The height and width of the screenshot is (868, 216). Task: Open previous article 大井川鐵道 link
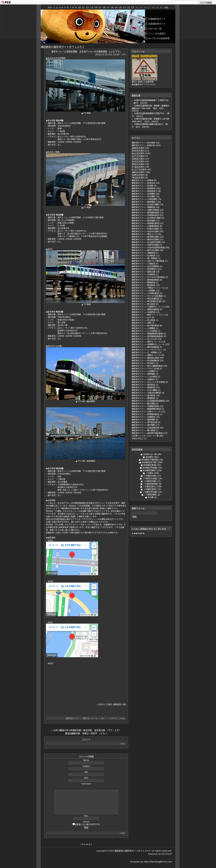[87, 730]
